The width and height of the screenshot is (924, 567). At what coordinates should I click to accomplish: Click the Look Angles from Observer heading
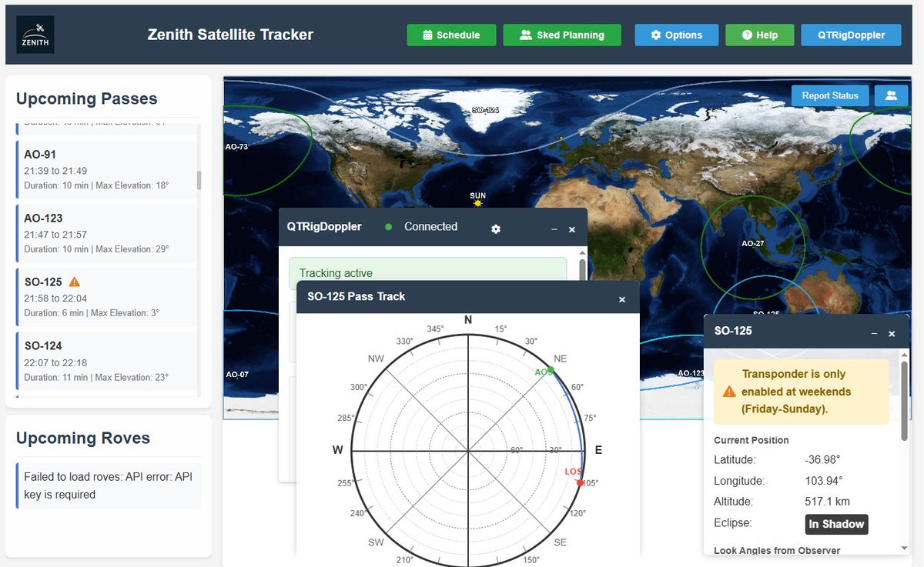777,550
